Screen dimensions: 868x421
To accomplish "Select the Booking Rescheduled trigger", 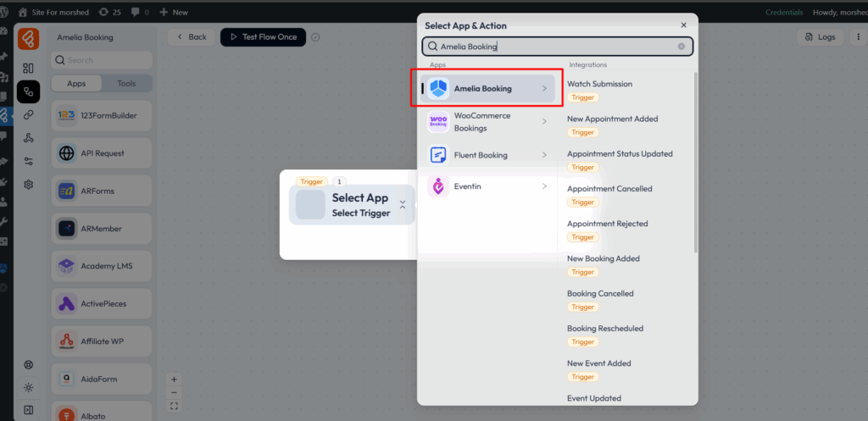I will pos(605,328).
